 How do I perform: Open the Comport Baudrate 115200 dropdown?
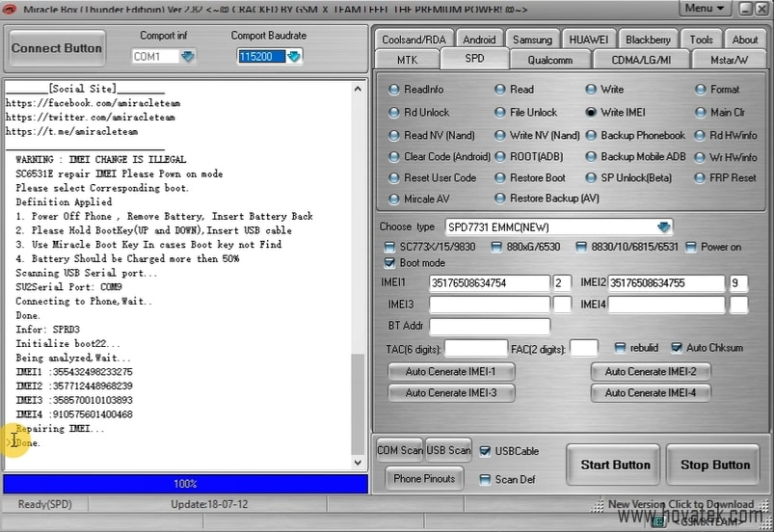pyautogui.click(x=294, y=56)
